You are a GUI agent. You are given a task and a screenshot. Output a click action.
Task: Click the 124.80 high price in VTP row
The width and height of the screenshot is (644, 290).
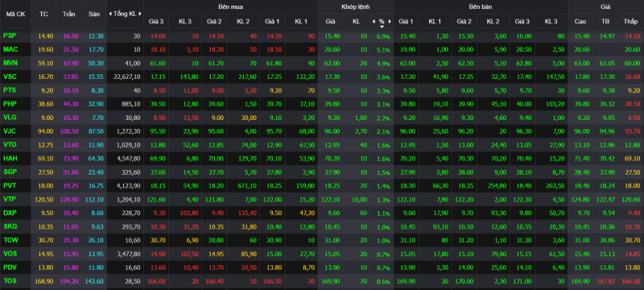coord(580,199)
